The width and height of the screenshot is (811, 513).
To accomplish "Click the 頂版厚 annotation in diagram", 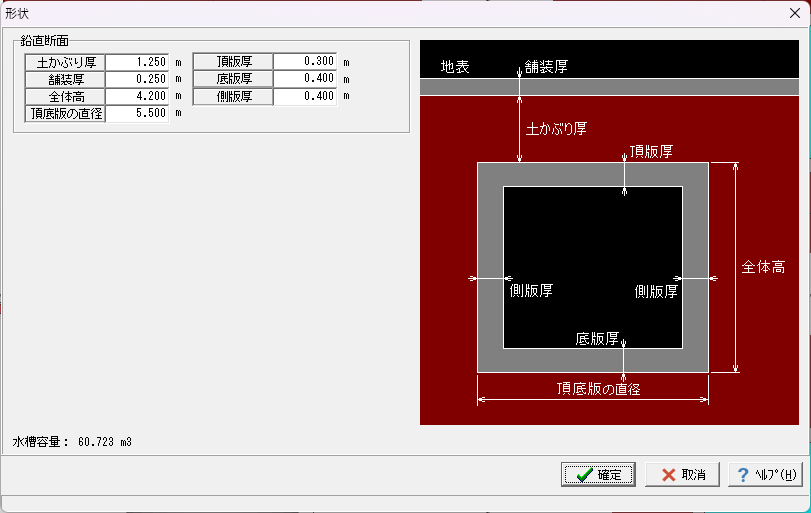I will click(x=651, y=152).
